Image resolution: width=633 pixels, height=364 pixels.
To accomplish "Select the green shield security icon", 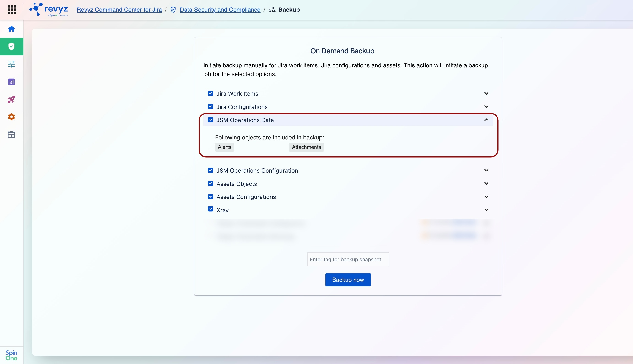I will pyautogui.click(x=11, y=46).
